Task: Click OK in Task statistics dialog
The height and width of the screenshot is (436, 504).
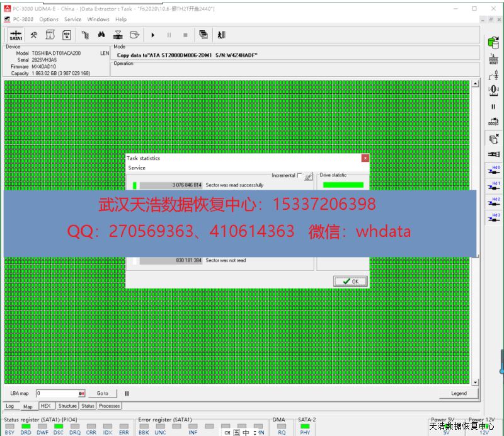Action: tap(350, 281)
